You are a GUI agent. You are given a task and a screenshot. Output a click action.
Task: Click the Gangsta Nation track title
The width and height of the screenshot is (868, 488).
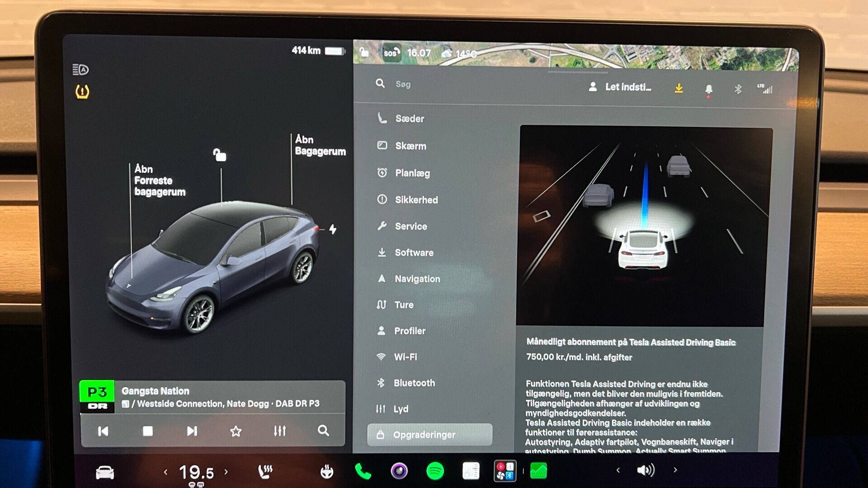155,391
